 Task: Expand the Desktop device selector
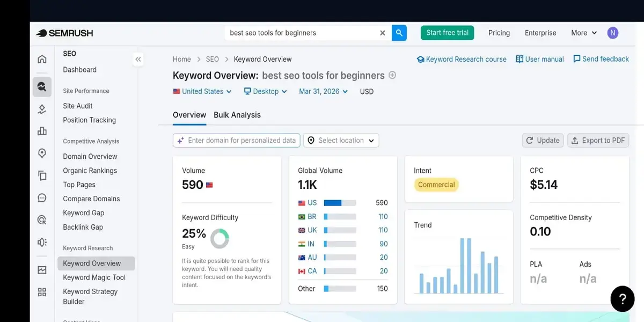(265, 91)
